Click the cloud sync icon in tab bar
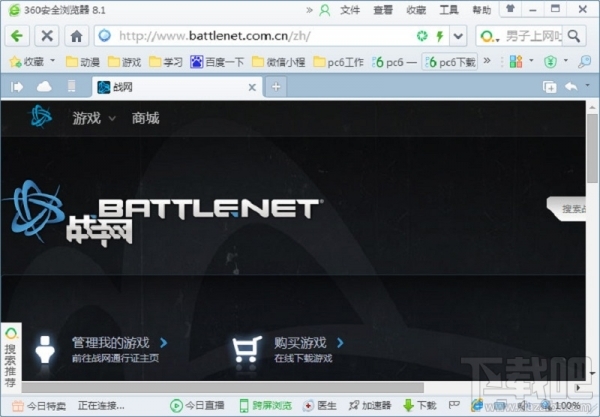Screen dimensions: 600x417 [x=44, y=87]
